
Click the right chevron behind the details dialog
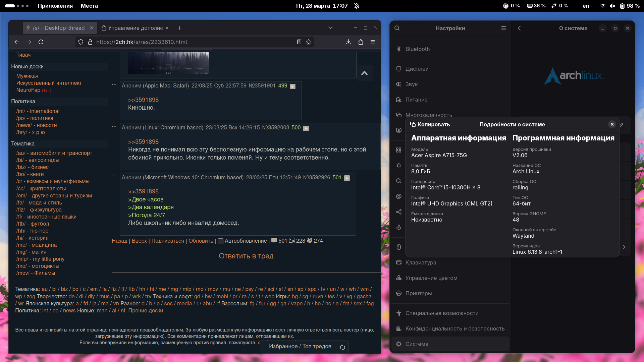[x=624, y=247]
